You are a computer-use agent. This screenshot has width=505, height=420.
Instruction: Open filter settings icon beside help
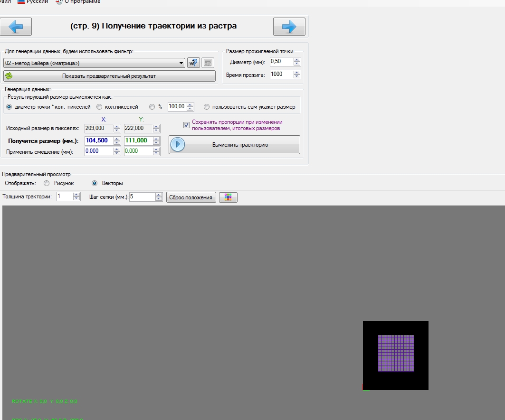208,63
